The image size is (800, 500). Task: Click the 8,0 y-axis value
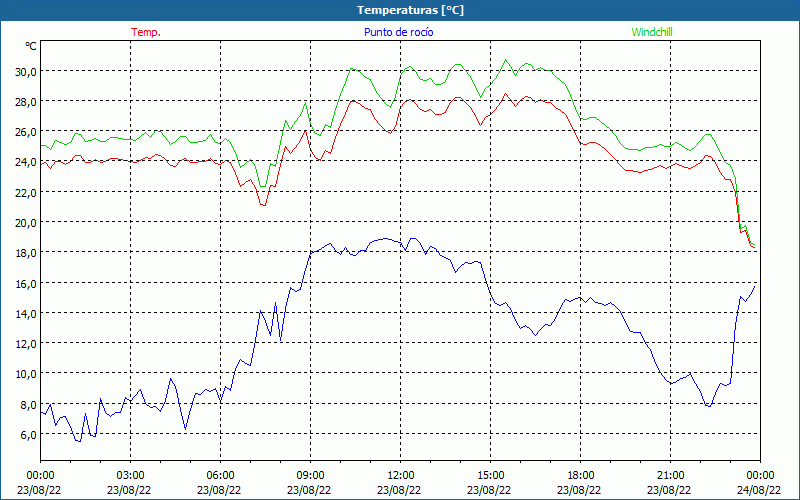tap(28, 404)
